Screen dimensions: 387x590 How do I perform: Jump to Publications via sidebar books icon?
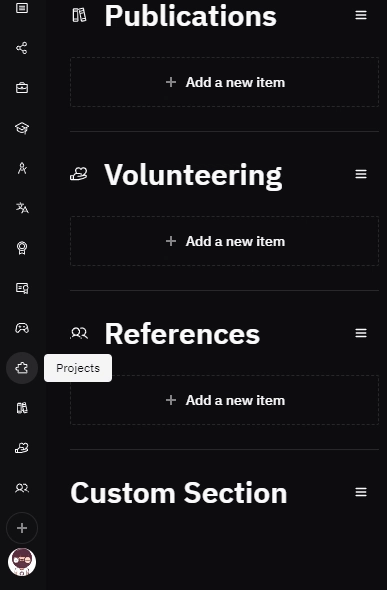22,408
